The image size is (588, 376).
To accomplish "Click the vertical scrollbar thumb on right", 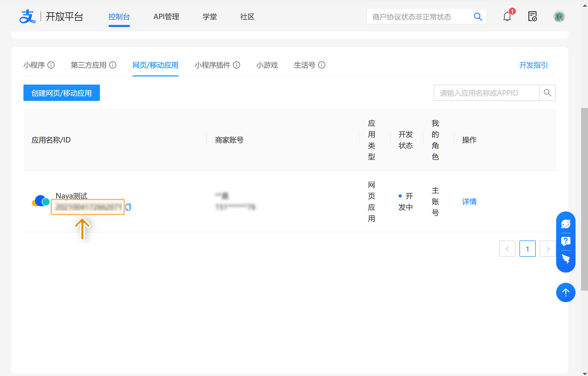I will pos(584,199).
